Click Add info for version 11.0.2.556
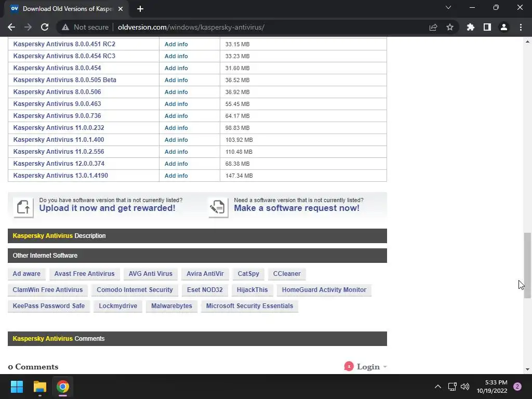532x399 pixels. click(x=176, y=152)
